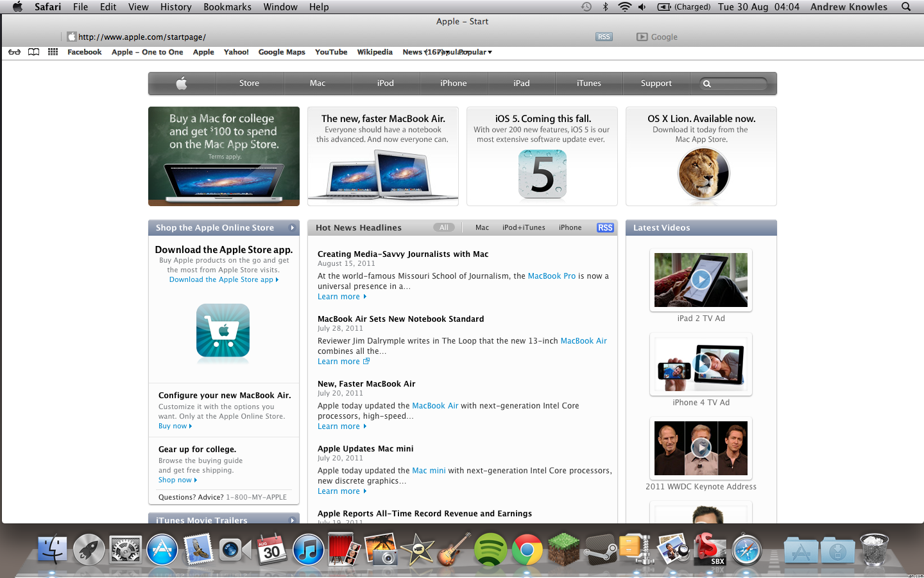Play the 2011 WWDC Keynote Address video
Viewport: 924px width, 578px height.
tap(701, 448)
